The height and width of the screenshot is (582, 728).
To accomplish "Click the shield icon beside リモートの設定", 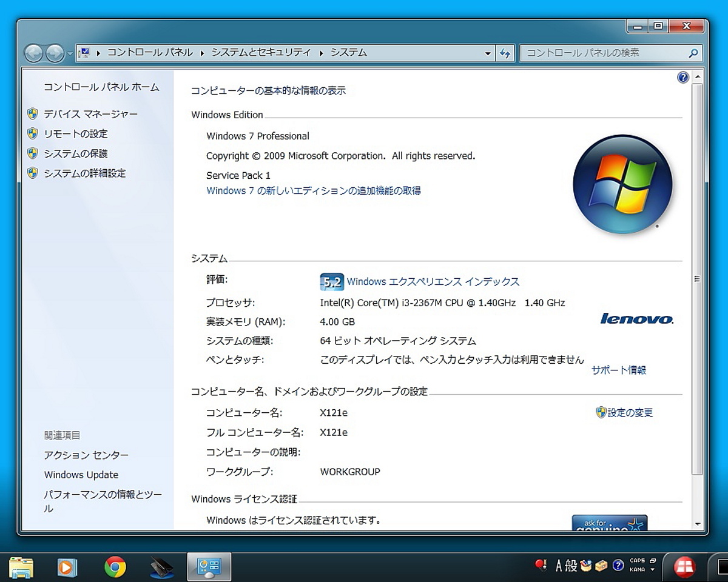I will click(33, 134).
